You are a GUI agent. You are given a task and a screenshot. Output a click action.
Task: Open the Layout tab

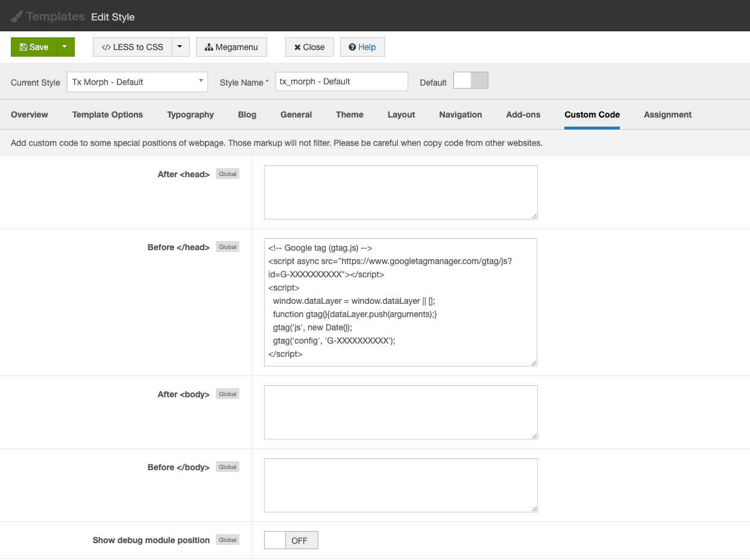[402, 115]
